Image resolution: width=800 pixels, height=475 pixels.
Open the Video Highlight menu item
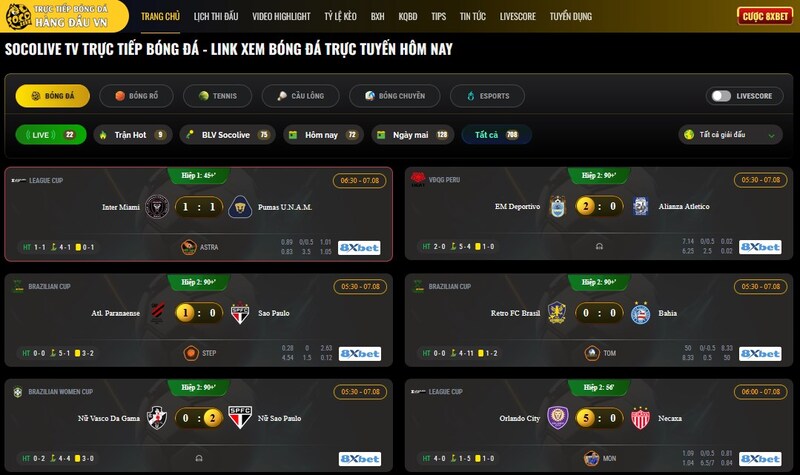[281, 16]
